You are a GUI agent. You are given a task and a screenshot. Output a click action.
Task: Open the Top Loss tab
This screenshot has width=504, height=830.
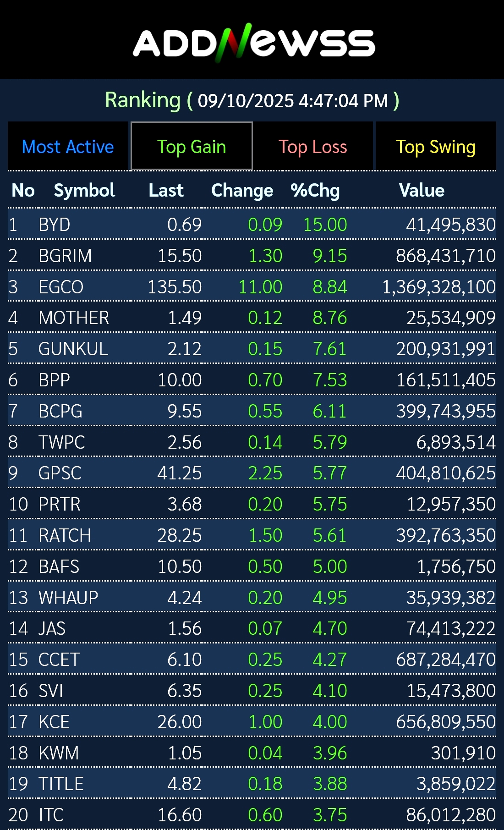(313, 147)
